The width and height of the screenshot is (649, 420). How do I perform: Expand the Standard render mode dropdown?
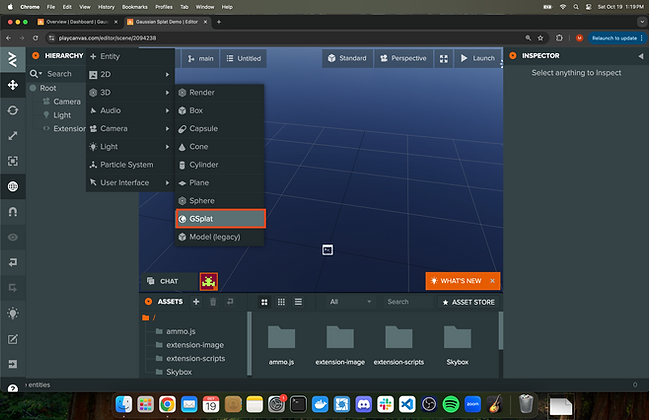[x=345, y=59]
